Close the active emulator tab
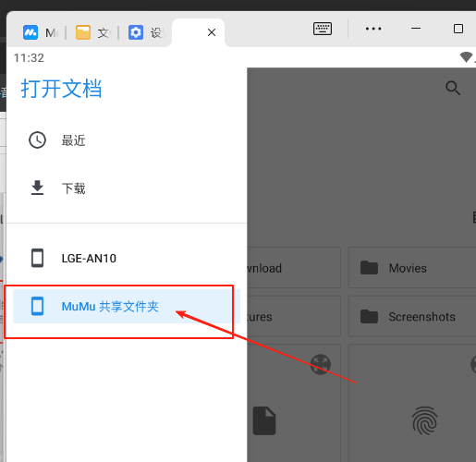Image resolution: width=476 pixels, height=462 pixels. point(212,32)
